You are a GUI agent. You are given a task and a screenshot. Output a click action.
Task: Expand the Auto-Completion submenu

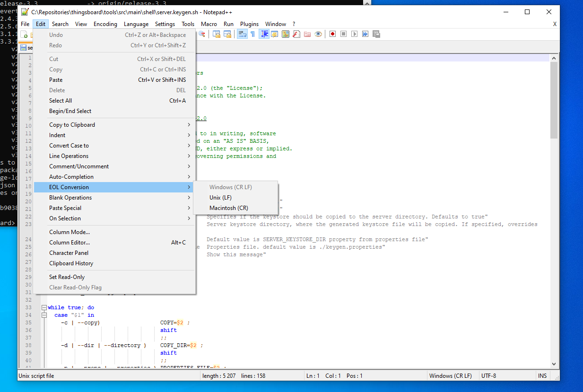coord(114,177)
